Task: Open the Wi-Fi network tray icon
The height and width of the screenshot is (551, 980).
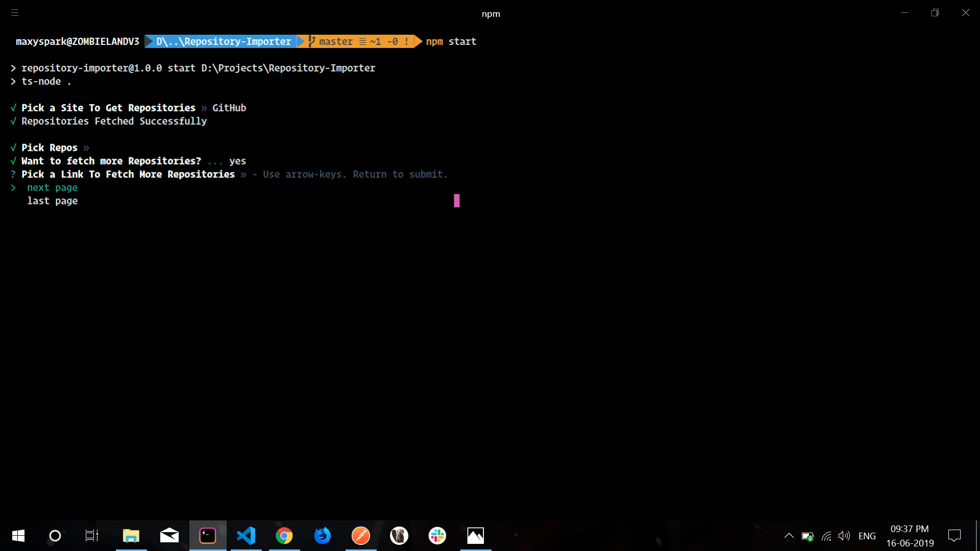Action: click(x=826, y=536)
